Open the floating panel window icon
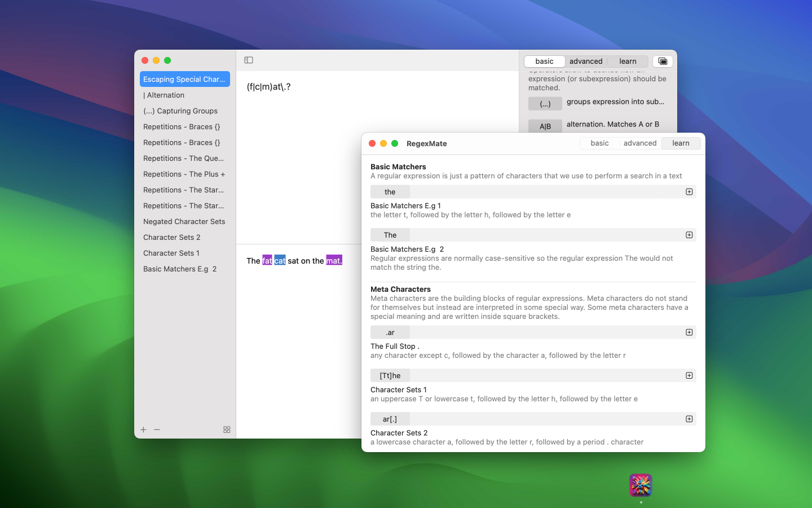The width and height of the screenshot is (812, 508). pos(663,61)
